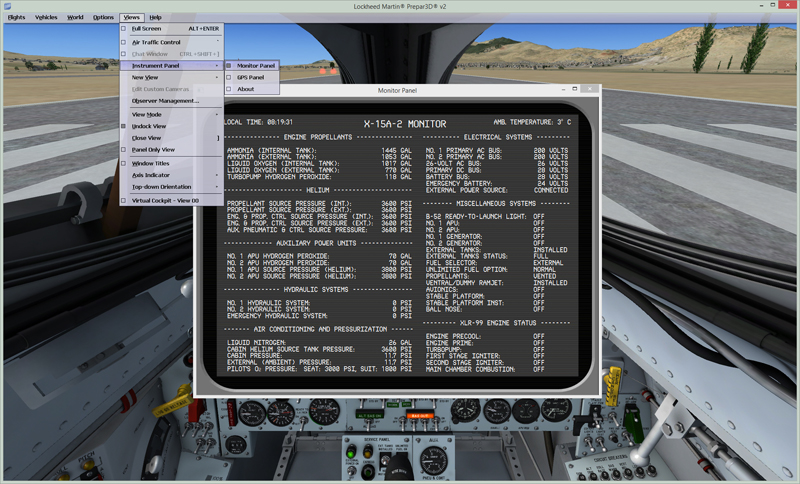
Task: Expand the View Mode submenu
Action: tap(171, 115)
